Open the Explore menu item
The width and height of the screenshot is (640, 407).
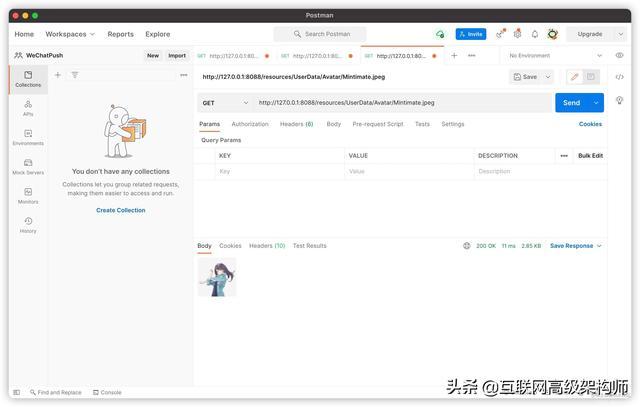158,34
